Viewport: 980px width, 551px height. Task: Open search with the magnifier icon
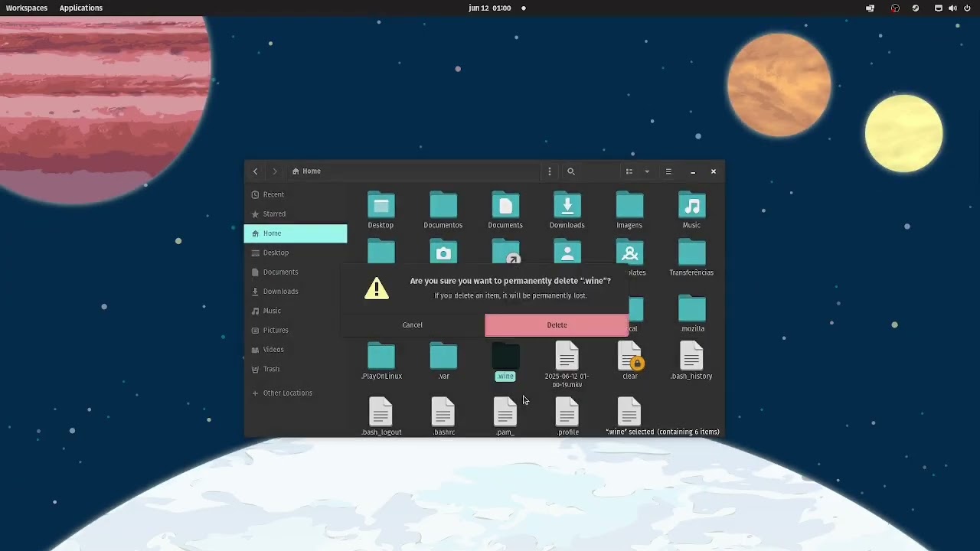pos(571,171)
